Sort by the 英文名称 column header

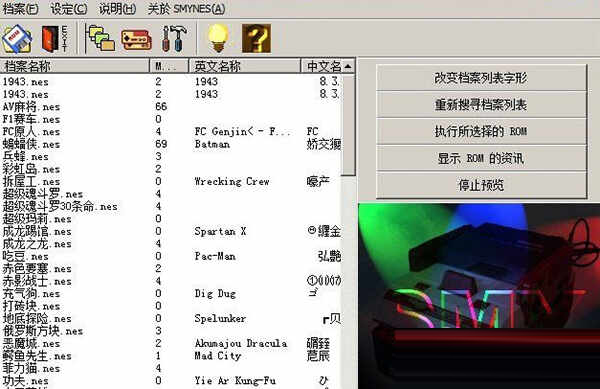tap(245, 66)
